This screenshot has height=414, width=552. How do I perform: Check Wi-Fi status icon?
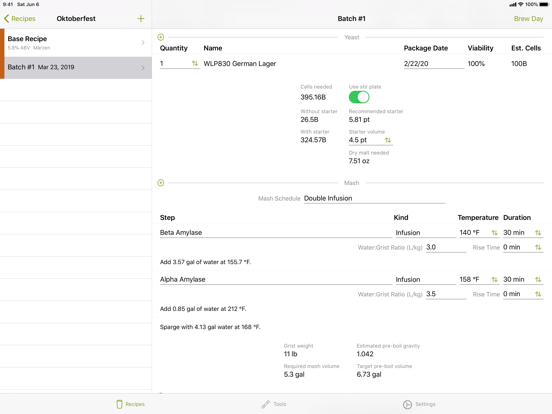click(521, 4)
